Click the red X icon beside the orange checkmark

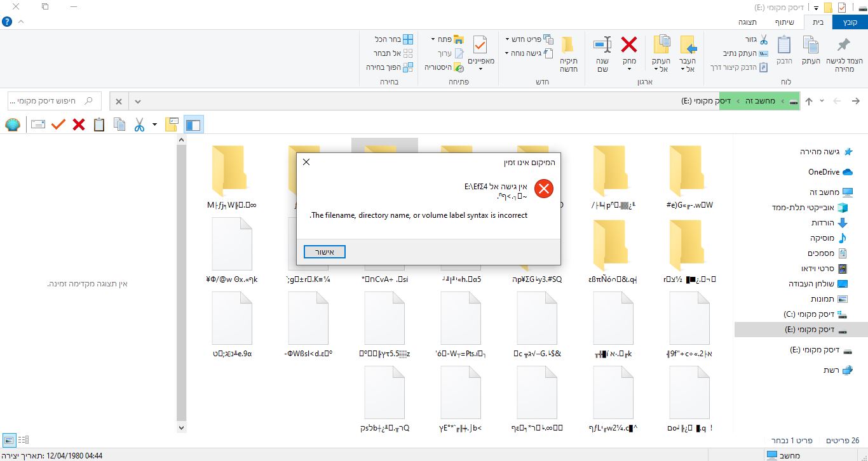(x=79, y=124)
